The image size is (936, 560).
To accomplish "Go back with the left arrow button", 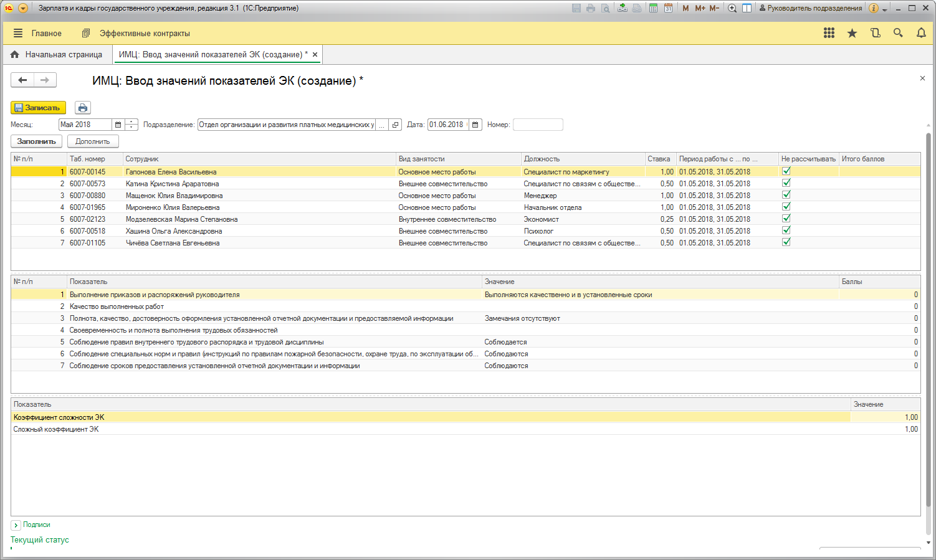I will (x=22, y=80).
